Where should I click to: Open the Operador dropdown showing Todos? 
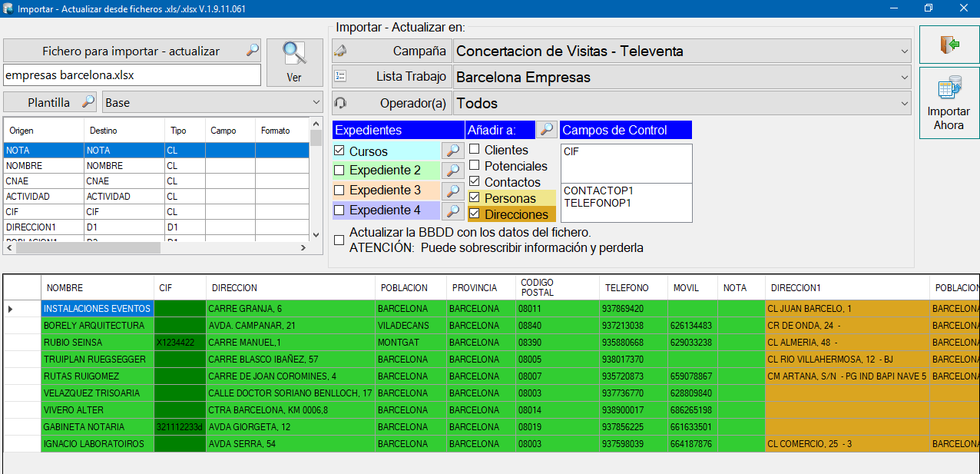(682, 103)
